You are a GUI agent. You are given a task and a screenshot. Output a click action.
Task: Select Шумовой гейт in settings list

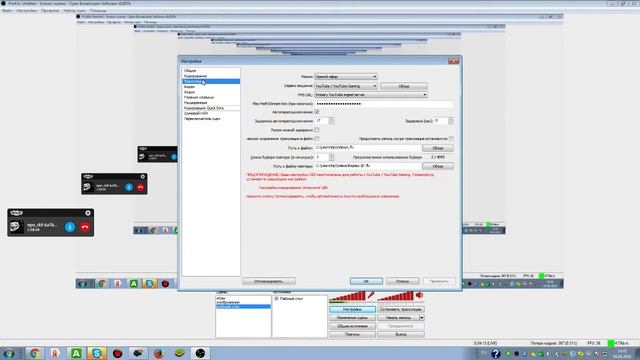pos(211,113)
